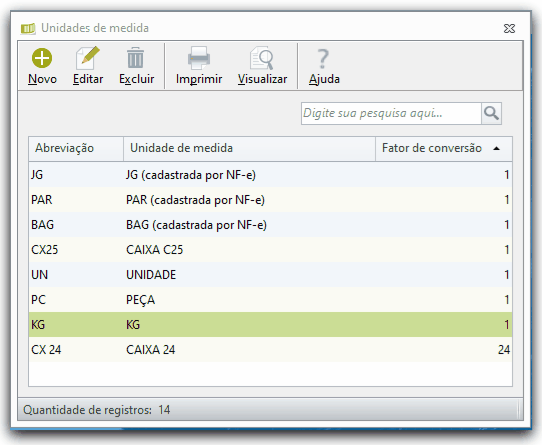The width and height of the screenshot is (542, 445).
Task: Sort by Unidade de medida column header
Action: pyautogui.click(x=249, y=148)
